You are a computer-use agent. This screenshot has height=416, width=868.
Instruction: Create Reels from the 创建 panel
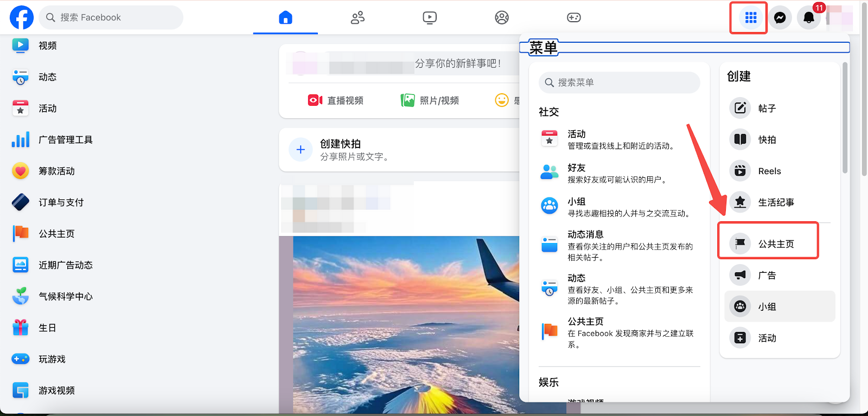[x=780, y=171]
